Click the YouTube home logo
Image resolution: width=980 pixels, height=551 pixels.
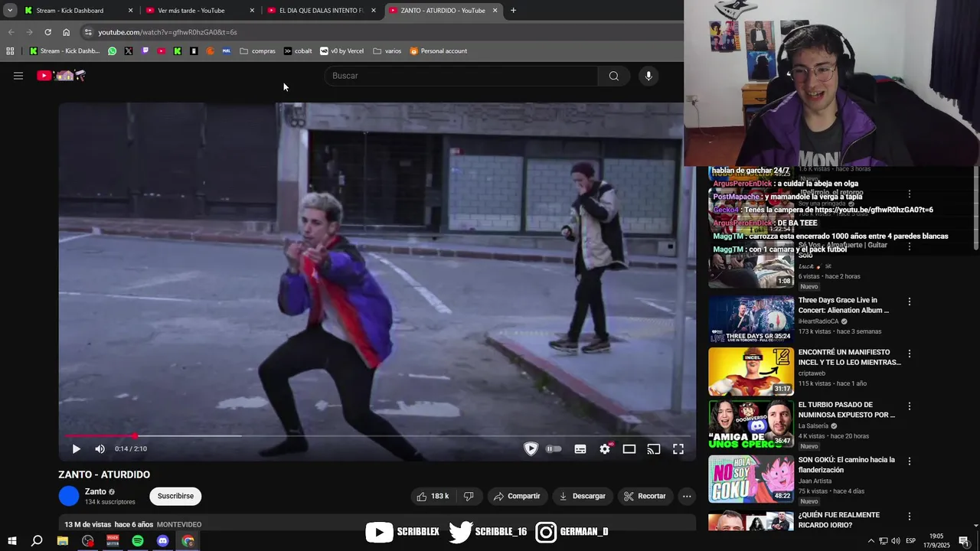61,75
